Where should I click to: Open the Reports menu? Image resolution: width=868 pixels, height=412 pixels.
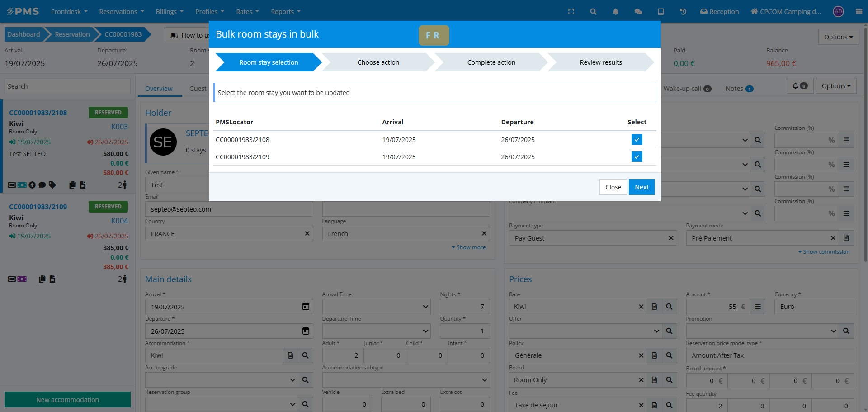click(x=285, y=12)
